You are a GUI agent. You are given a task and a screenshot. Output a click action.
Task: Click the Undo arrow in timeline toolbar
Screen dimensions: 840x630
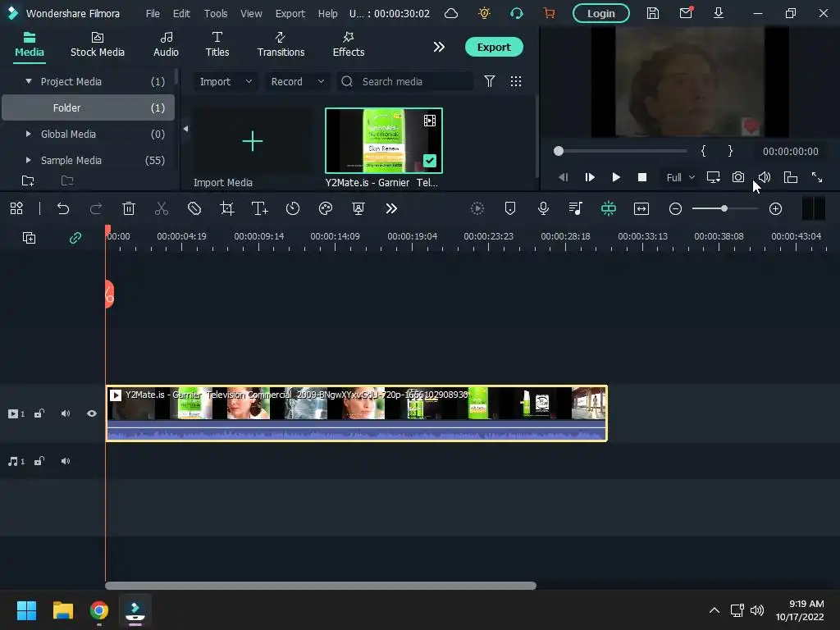pos(63,208)
